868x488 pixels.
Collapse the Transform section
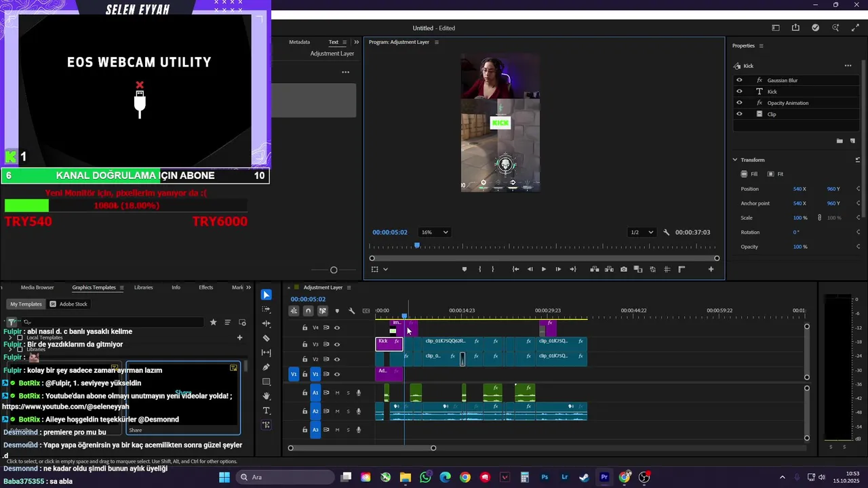(x=735, y=160)
